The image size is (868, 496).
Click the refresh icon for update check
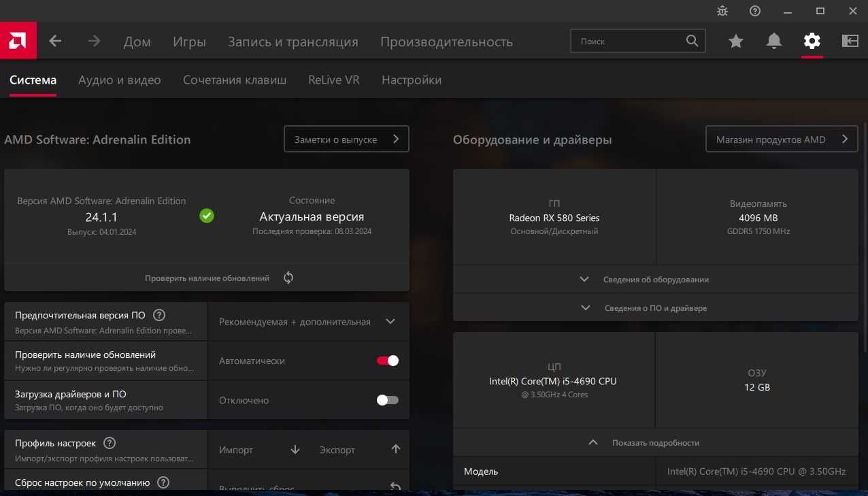(288, 278)
